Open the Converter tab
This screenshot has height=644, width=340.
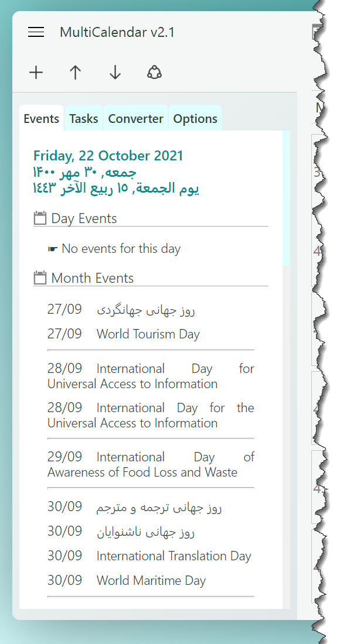(x=135, y=119)
